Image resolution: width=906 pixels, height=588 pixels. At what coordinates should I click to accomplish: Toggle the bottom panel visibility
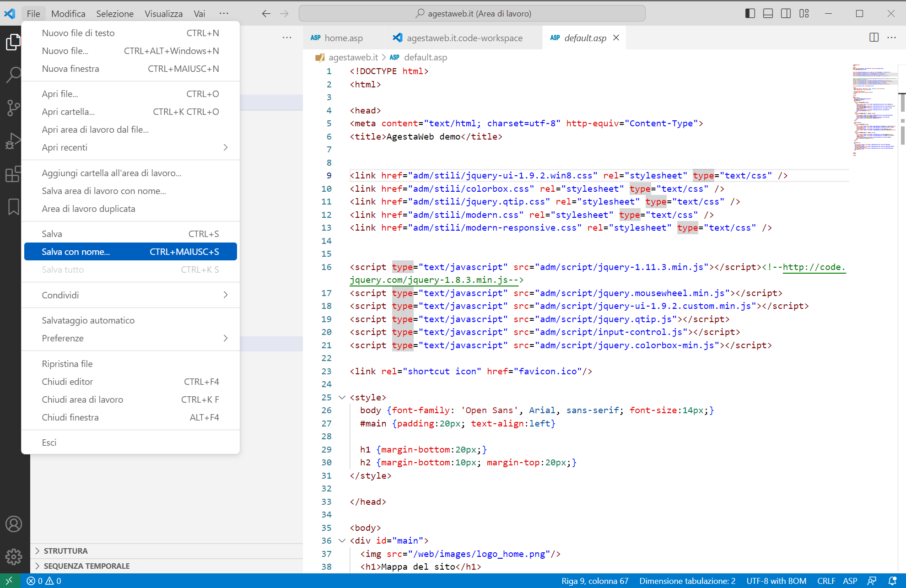point(768,13)
